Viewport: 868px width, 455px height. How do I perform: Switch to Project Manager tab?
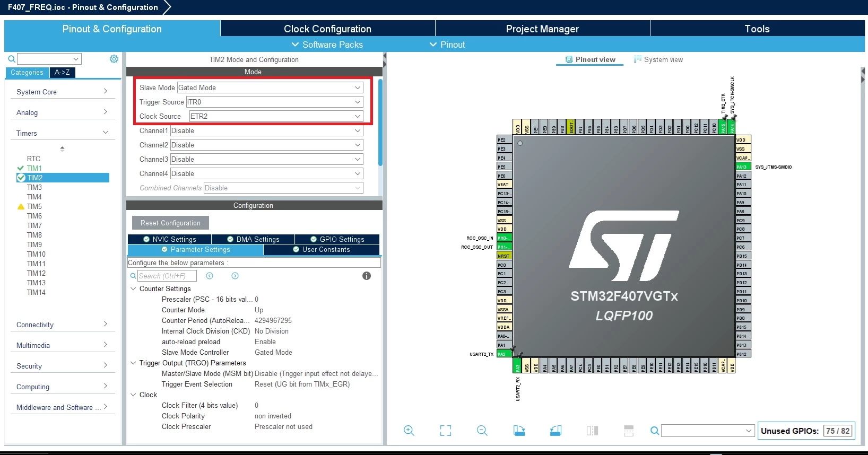click(x=542, y=29)
